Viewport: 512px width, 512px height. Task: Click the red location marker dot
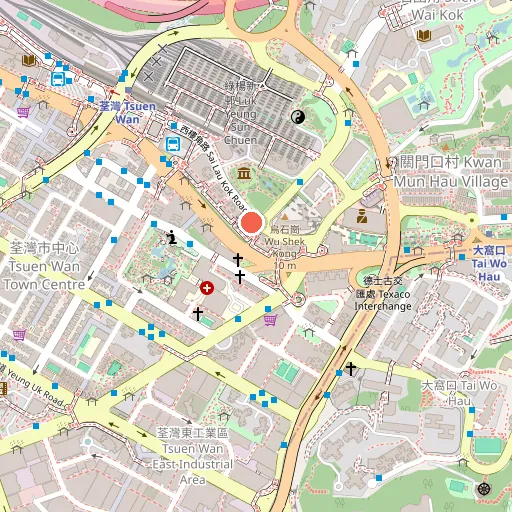pos(252,222)
